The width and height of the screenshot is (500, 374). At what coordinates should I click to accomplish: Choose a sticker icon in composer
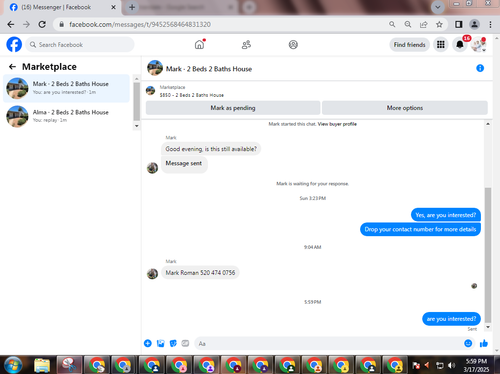pyautogui.click(x=173, y=343)
